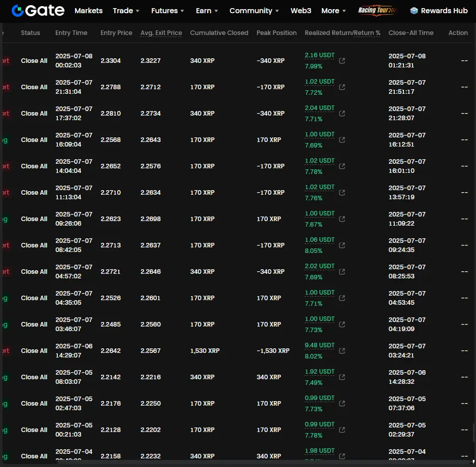Viewport: 476px width, 467px height.
Task: Go to the Web3 section
Action: click(301, 11)
